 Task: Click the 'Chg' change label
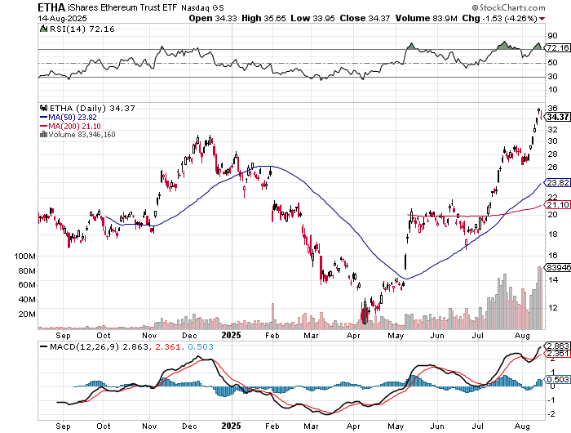[471, 18]
